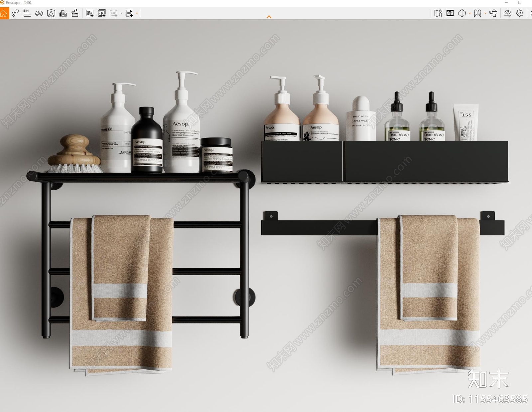532x412 pixels.
Task: Open General Settings gear icon
Action: [520, 13]
